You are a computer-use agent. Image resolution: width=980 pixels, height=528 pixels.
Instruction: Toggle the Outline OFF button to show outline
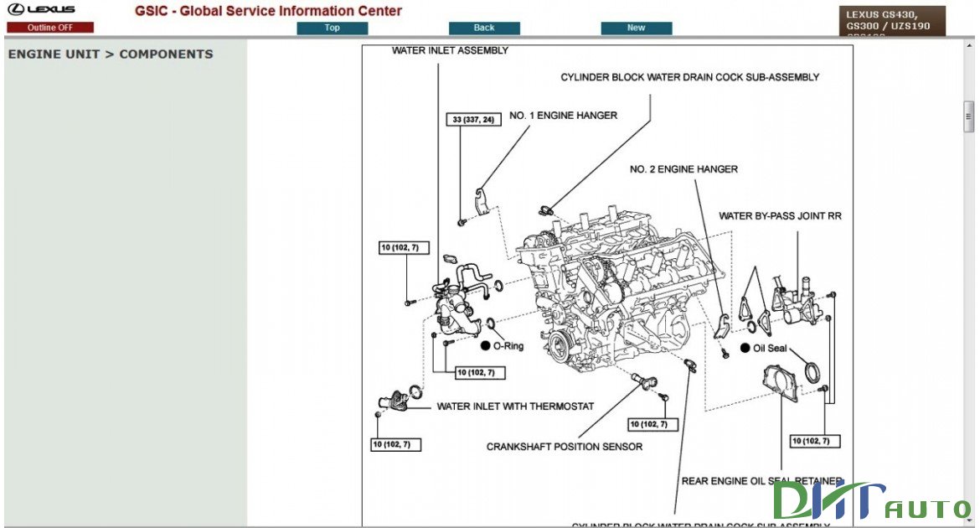(x=49, y=27)
